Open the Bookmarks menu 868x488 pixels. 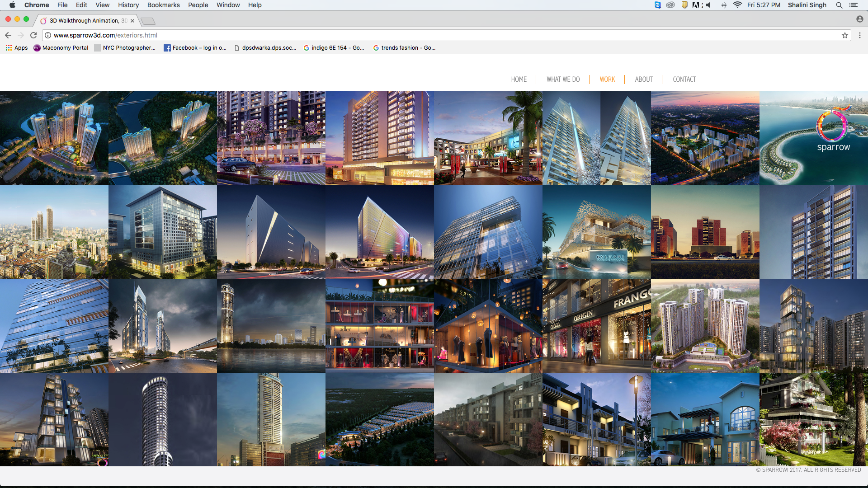click(x=163, y=5)
